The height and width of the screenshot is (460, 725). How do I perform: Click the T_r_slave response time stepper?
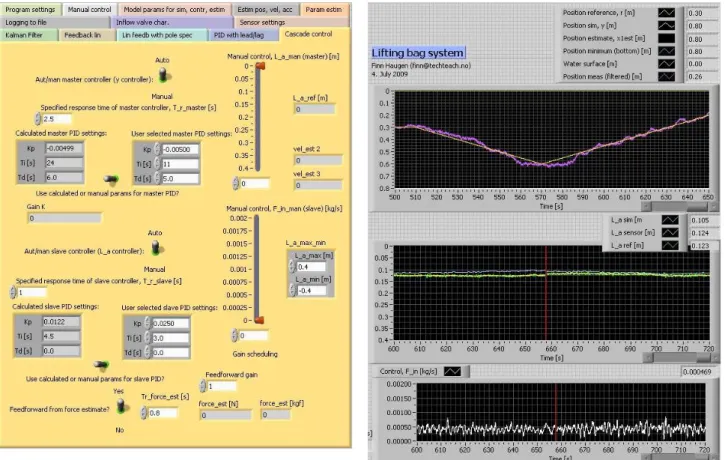(13, 292)
